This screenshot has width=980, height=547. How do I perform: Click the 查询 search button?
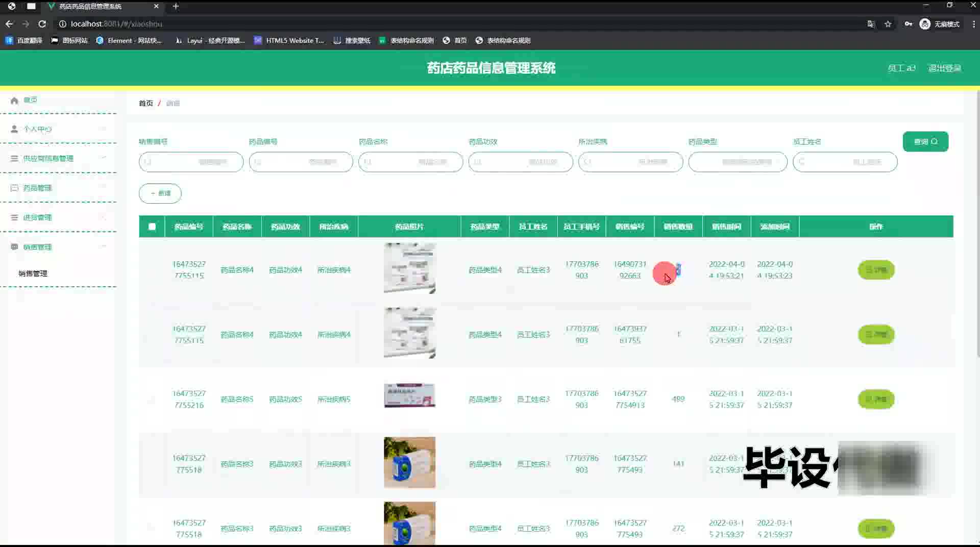[925, 141]
